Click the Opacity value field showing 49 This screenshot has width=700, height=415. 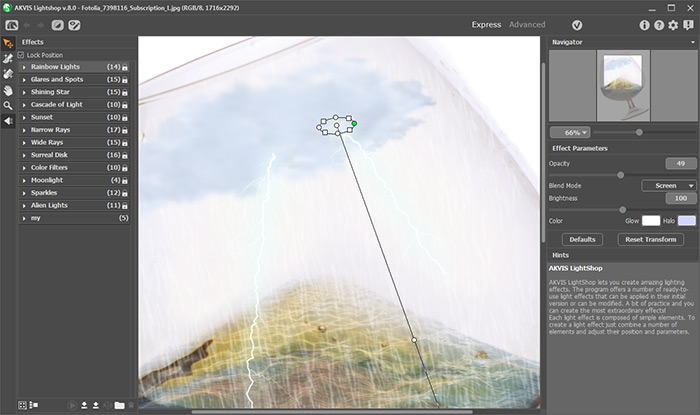point(681,163)
